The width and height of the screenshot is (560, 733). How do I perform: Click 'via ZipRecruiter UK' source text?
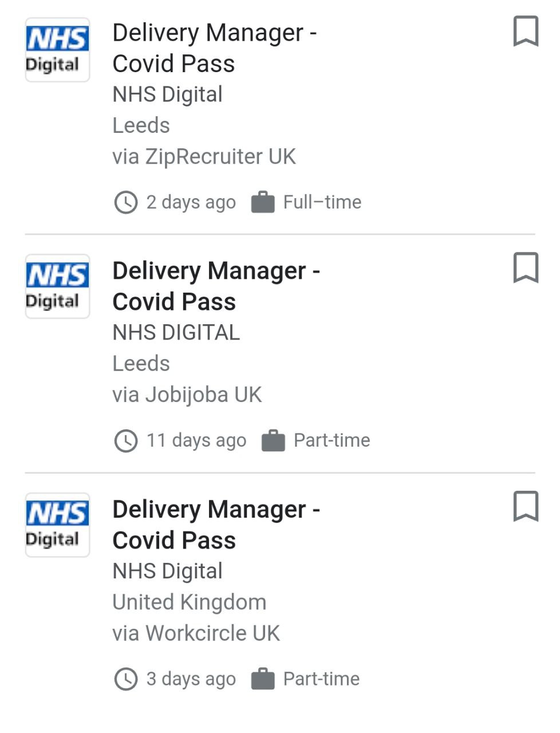tap(204, 156)
